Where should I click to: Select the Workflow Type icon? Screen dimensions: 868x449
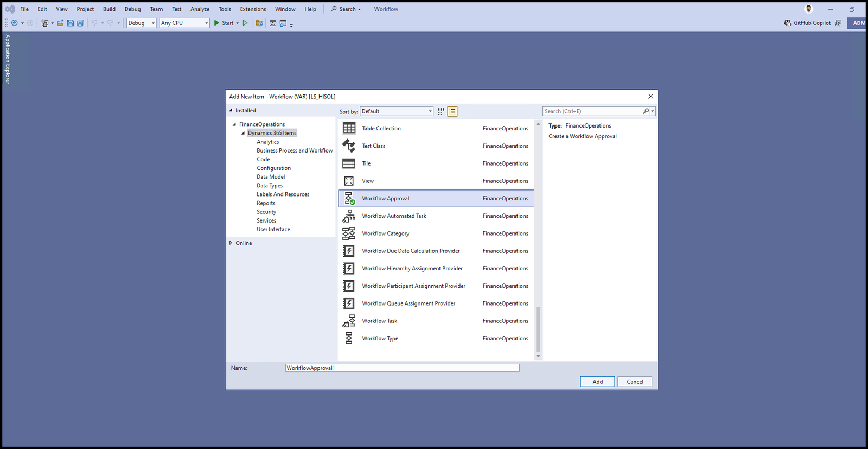[x=349, y=338]
